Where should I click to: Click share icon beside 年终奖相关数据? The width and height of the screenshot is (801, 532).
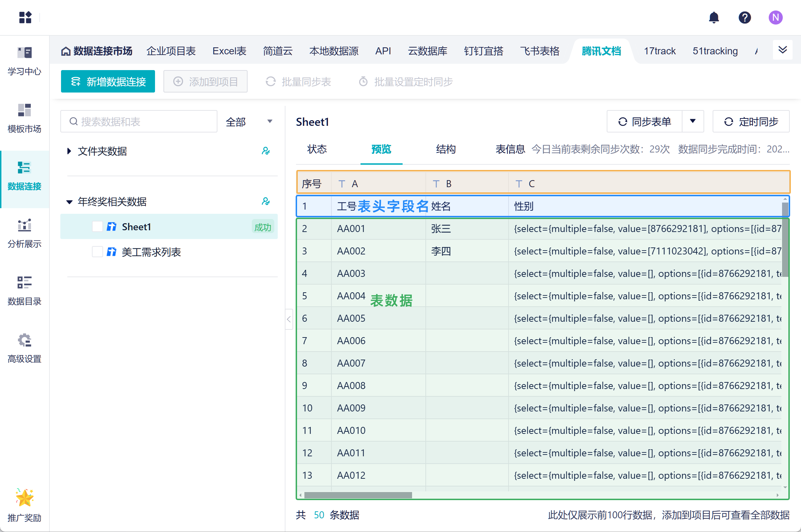click(266, 202)
